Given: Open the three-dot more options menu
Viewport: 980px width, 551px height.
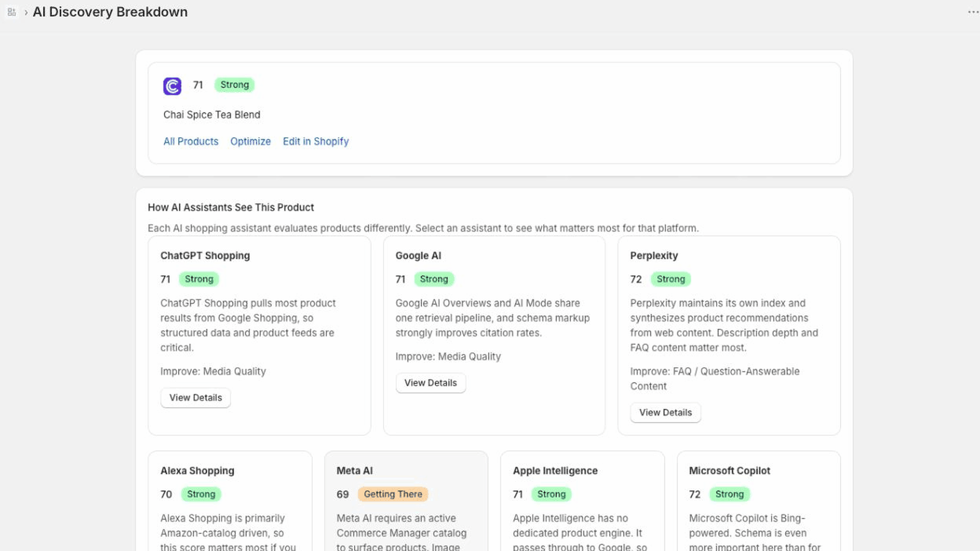Looking at the screenshot, I should pos(973,12).
